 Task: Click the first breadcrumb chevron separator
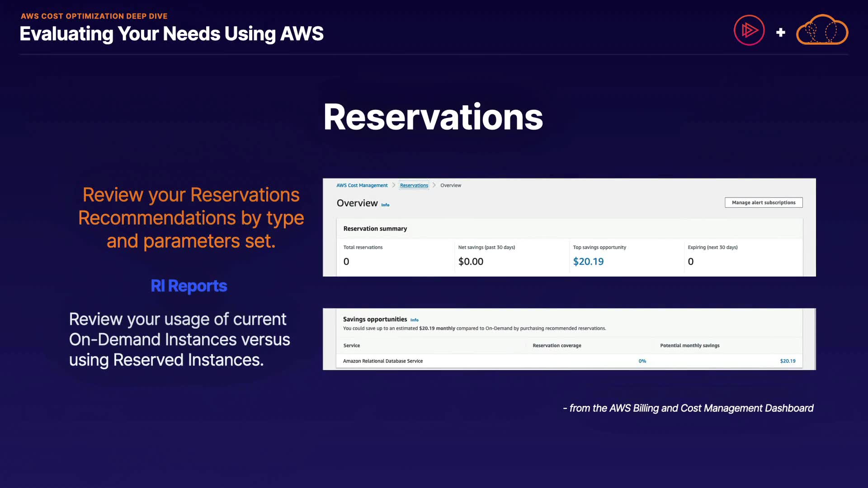(x=394, y=185)
